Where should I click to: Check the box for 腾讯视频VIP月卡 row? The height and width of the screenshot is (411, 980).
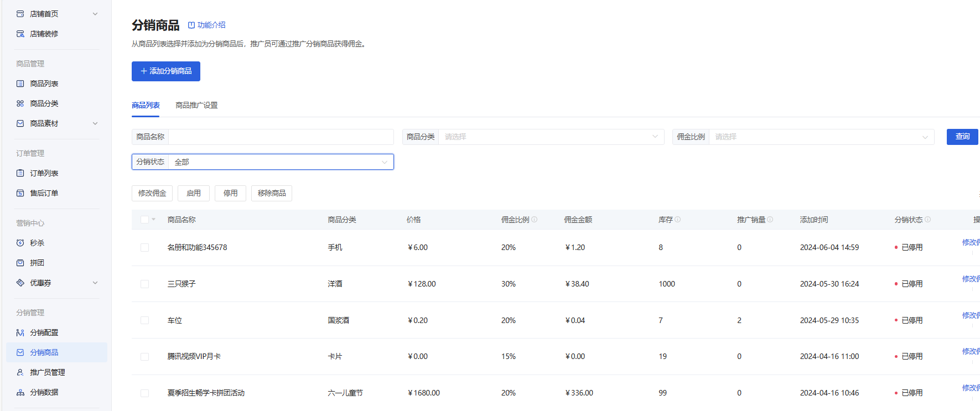[x=144, y=357]
